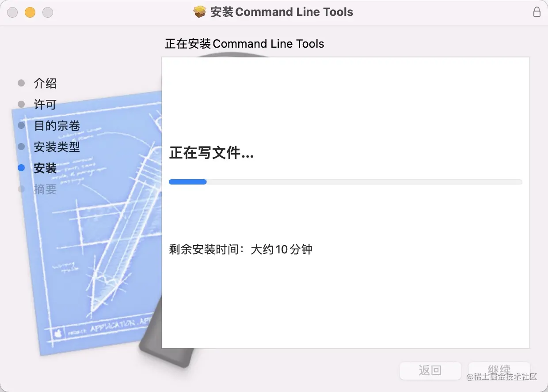Click the 剩余安装时间 remaining time text
Screen dimensions: 548x392
pos(240,249)
